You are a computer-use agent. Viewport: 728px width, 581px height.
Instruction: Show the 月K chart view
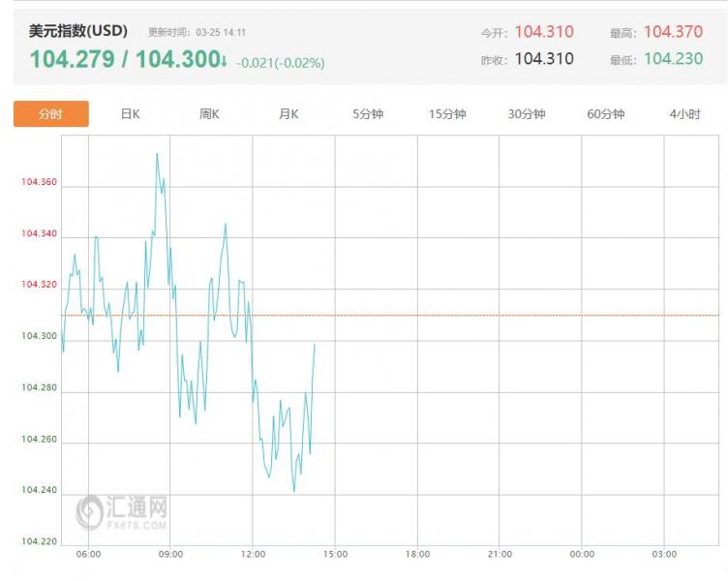coord(288,114)
